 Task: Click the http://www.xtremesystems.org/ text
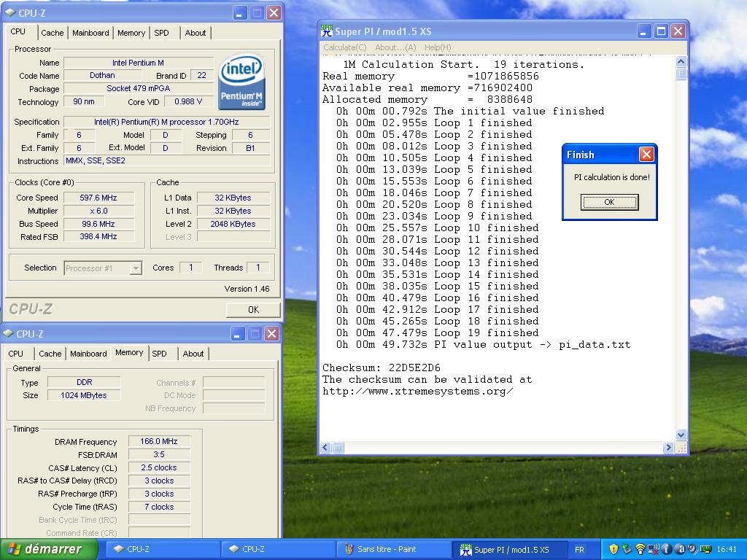(418, 392)
